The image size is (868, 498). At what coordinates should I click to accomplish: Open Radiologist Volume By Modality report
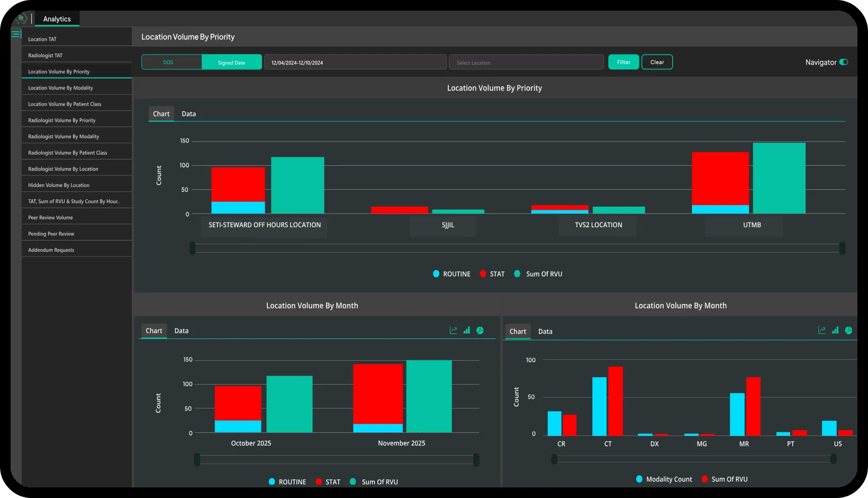[64, 137]
